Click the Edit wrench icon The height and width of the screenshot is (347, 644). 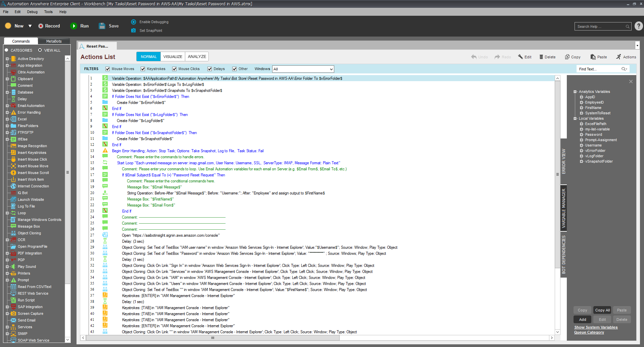coord(521,57)
